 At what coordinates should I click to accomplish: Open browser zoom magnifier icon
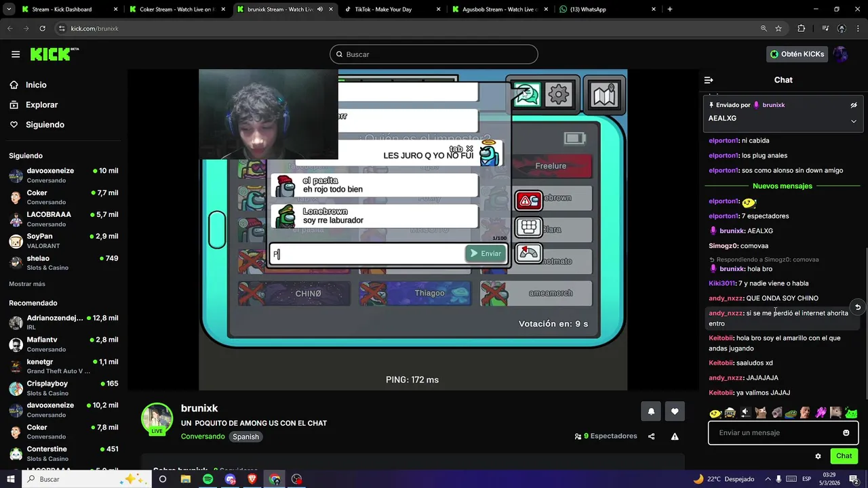(764, 28)
